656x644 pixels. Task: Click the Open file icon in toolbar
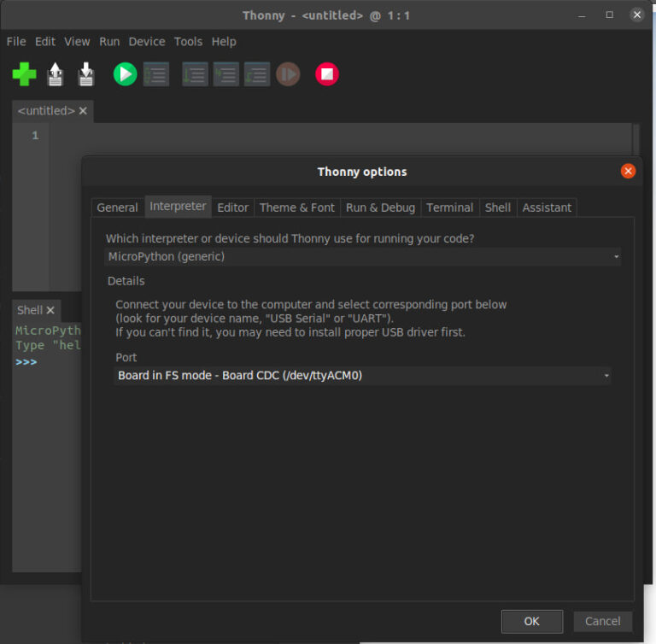[56, 74]
